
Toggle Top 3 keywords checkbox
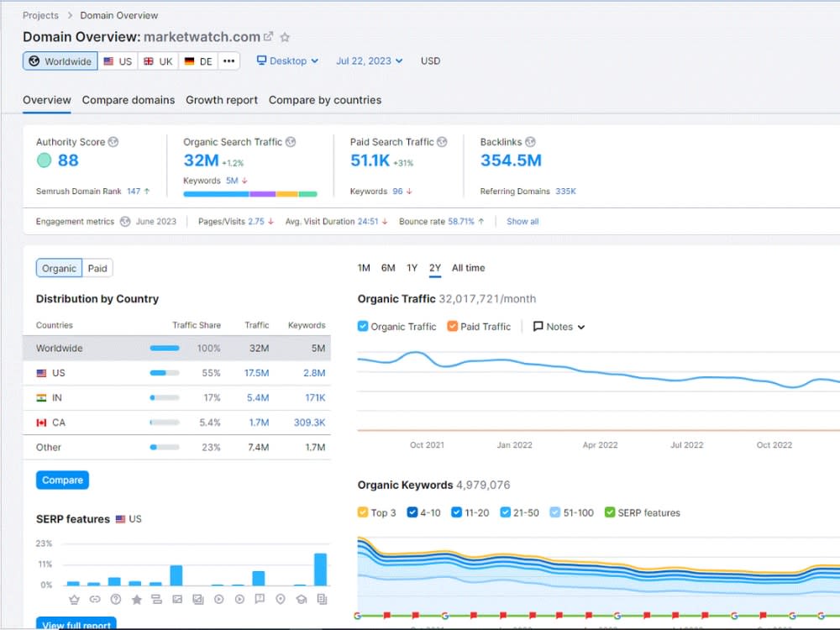tap(363, 512)
